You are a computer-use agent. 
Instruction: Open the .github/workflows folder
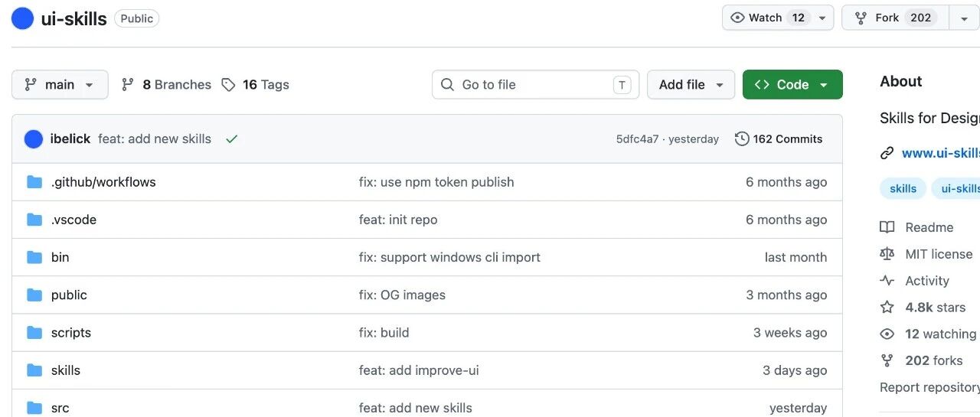tap(103, 182)
